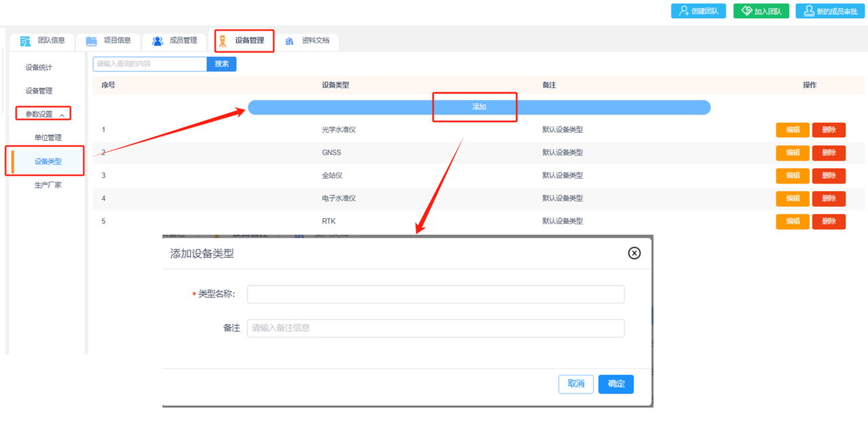
Task: Open the 团队信息 tab
Action: coord(43,41)
